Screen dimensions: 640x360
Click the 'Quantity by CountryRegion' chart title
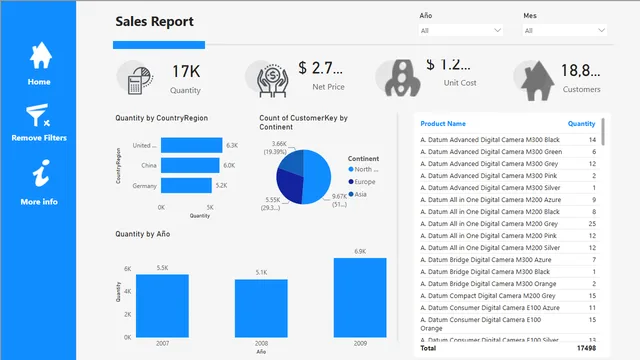pyautogui.click(x=162, y=118)
